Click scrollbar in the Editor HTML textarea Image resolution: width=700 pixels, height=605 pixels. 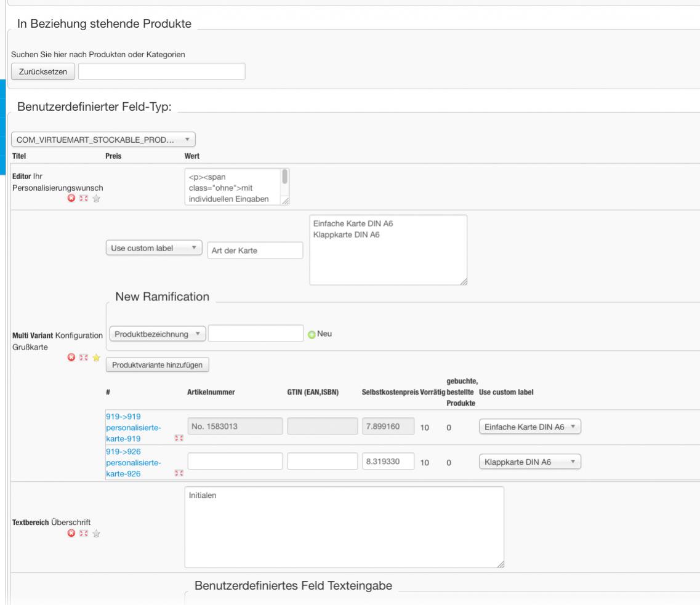click(x=284, y=178)
